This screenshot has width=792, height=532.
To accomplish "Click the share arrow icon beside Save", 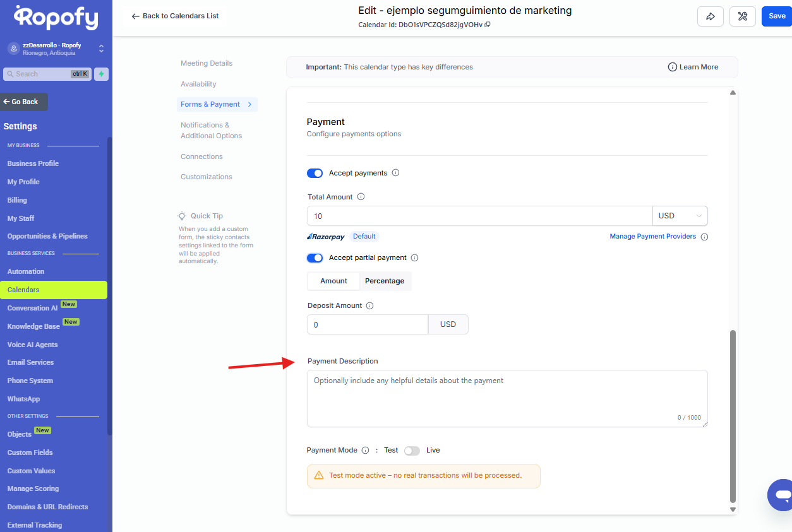I will [710, 16].
